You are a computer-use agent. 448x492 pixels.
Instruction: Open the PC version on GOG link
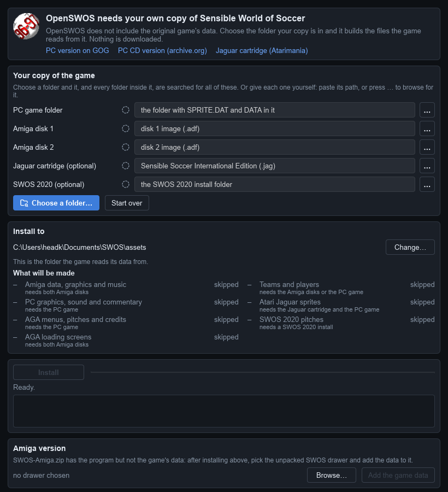point(78,50)
